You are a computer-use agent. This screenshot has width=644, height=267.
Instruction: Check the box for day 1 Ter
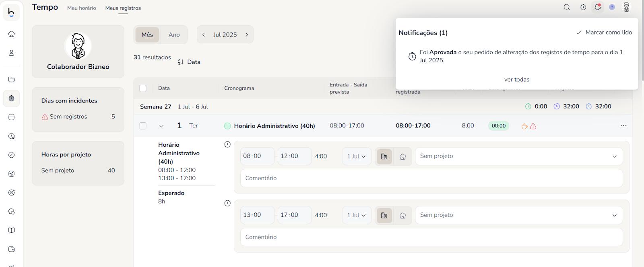pyautogui.click(x=143, y=126)
